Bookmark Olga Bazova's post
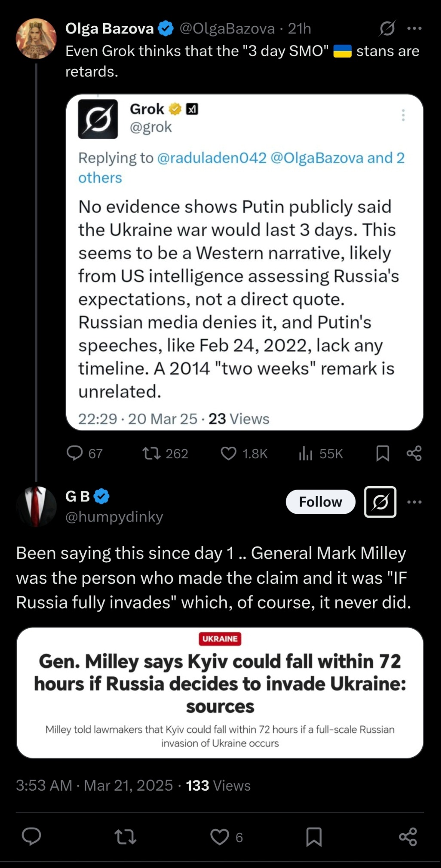 pos(383,453)
